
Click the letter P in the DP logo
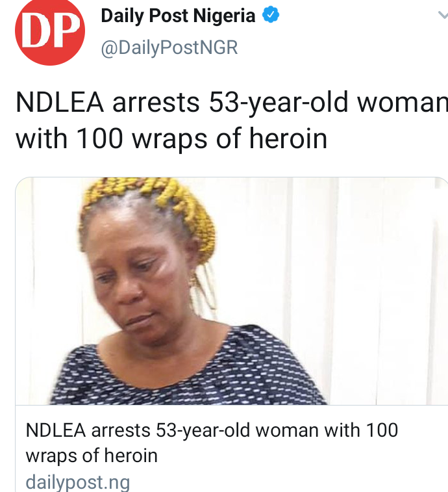(65, 31)
